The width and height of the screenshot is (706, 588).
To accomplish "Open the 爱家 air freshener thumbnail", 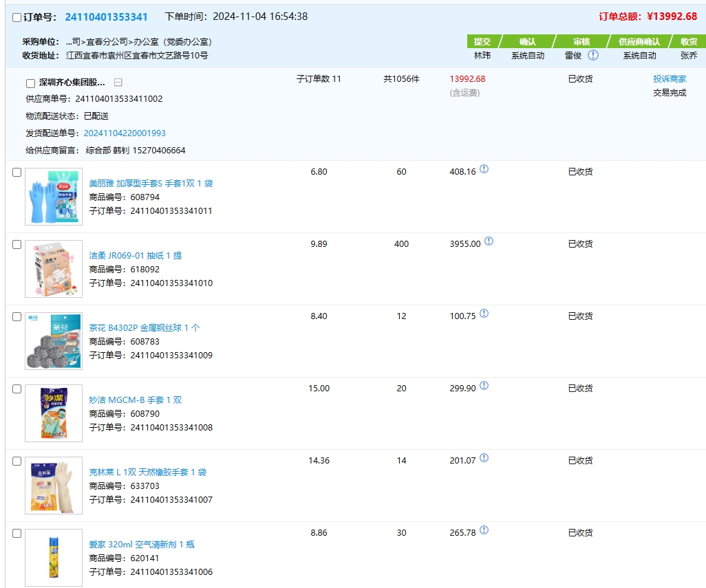I will pos(54,558).
